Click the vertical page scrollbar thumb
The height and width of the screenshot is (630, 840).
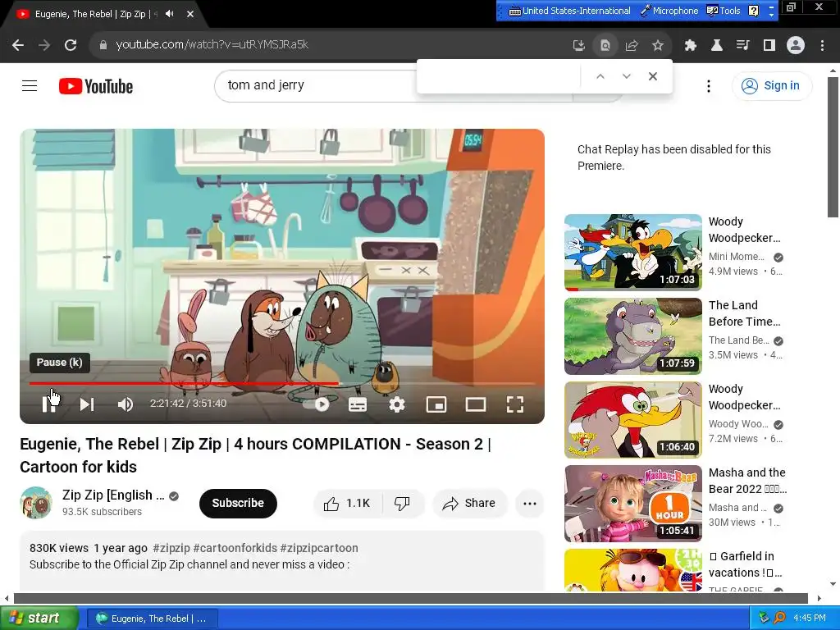(832, 148)
